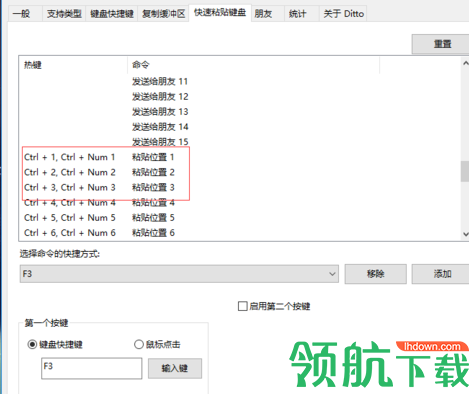Viewport: 469px width, 394px height.
Task: Select the 发送给朋友 13 row
Action: (x=160, y=112)
